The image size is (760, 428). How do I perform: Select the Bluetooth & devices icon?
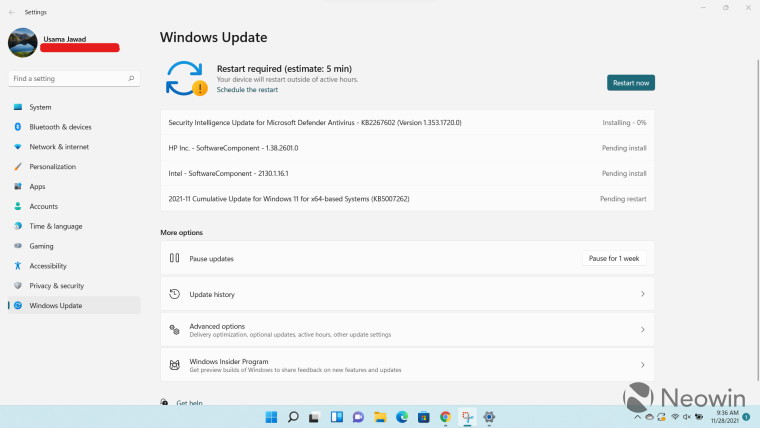(x=18, y=127)
